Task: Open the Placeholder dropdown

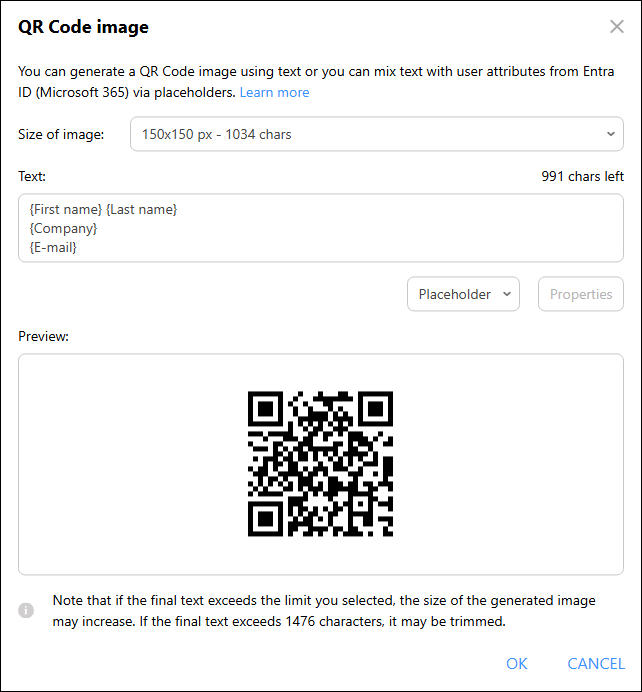Action: pos(463,294)
